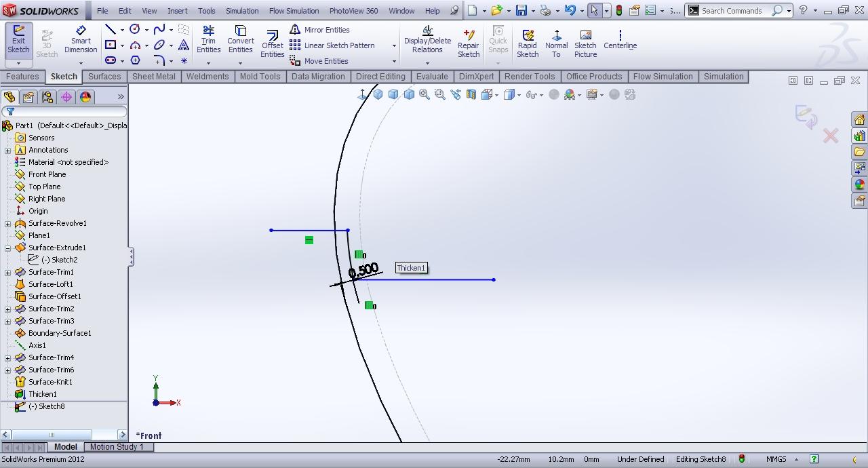
Task: Expand the Annotations tree node
Action: (x=8, y=151)
